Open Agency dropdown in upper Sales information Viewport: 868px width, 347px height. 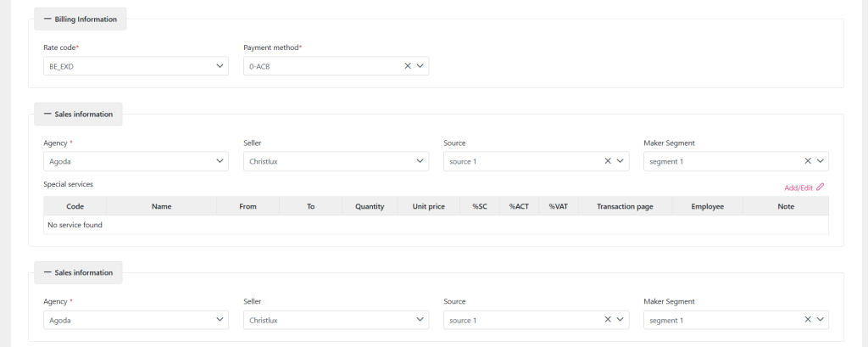click(x=136, y=161)
